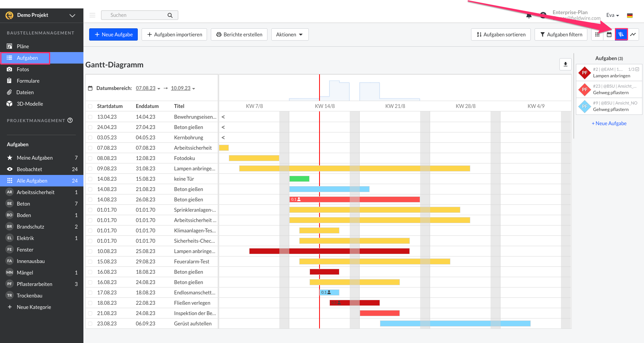Switch to the calendar view icon
Screen dimensions: 644x343
click(x=609, y=34)
